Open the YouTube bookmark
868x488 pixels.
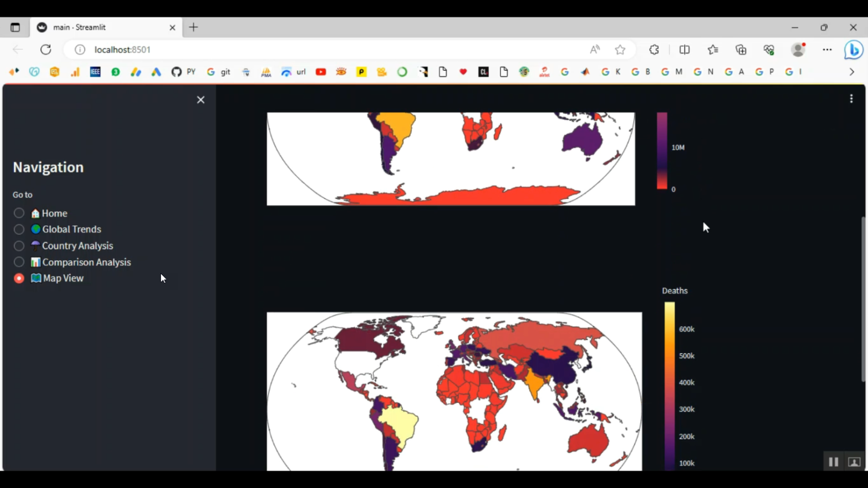point(321,72)
